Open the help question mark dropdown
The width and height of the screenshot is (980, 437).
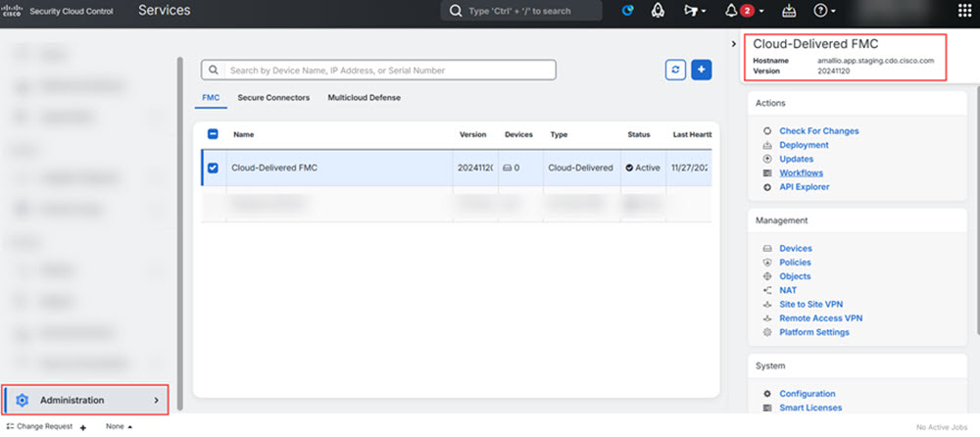pos(825,11)
